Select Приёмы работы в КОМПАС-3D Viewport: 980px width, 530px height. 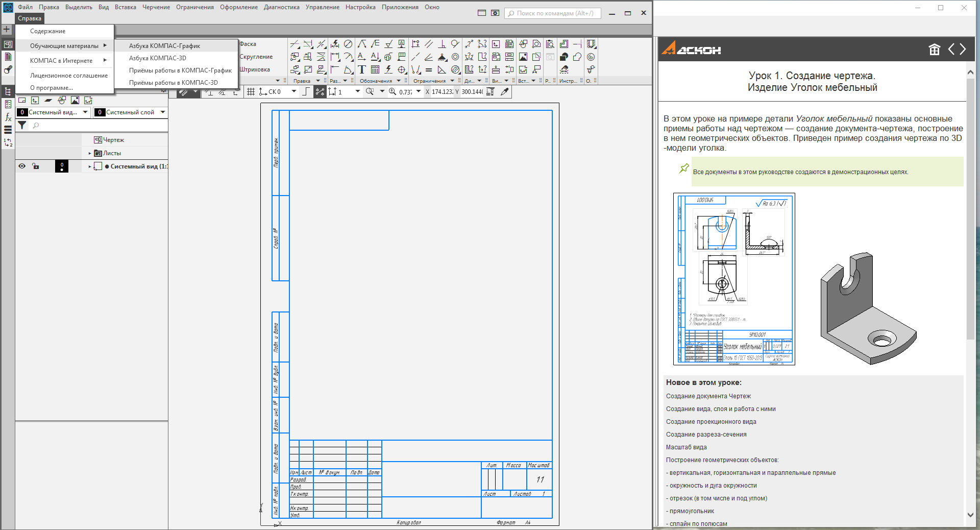[174, 83]
